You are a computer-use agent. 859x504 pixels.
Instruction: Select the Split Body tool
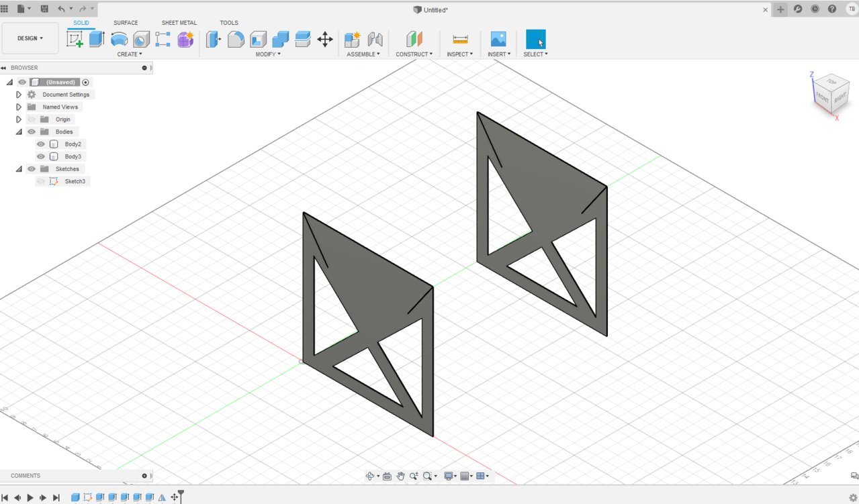click(303, 39)
